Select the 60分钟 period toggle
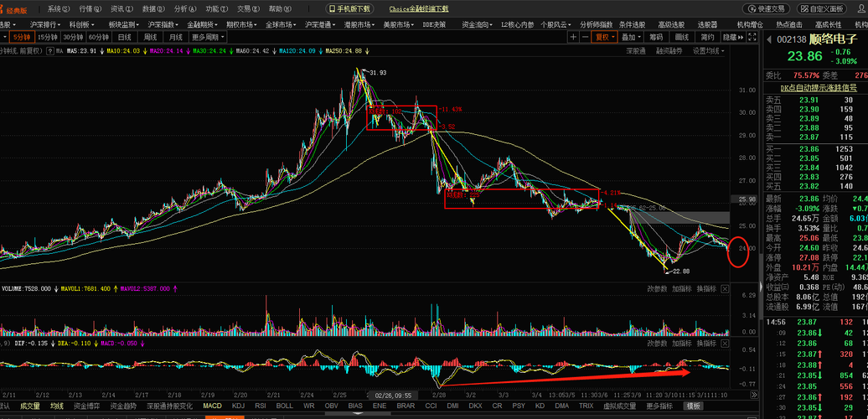 98,37
